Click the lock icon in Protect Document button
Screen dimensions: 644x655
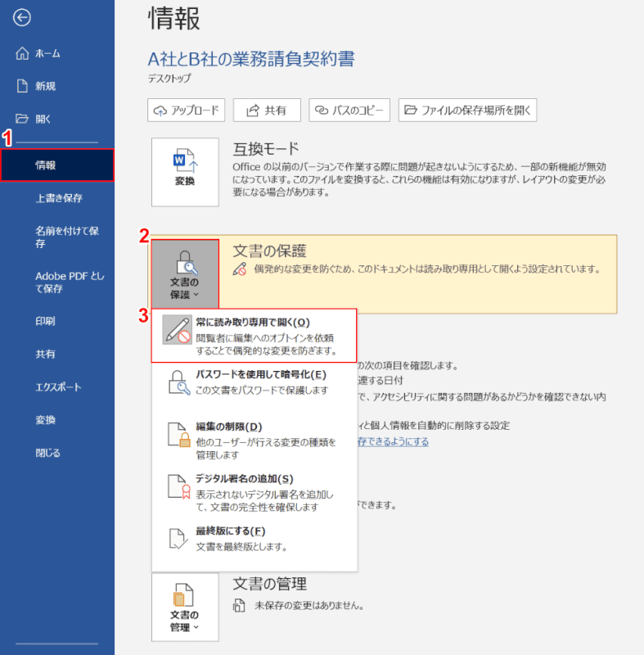pyautogui.click(x=187, y=263)
